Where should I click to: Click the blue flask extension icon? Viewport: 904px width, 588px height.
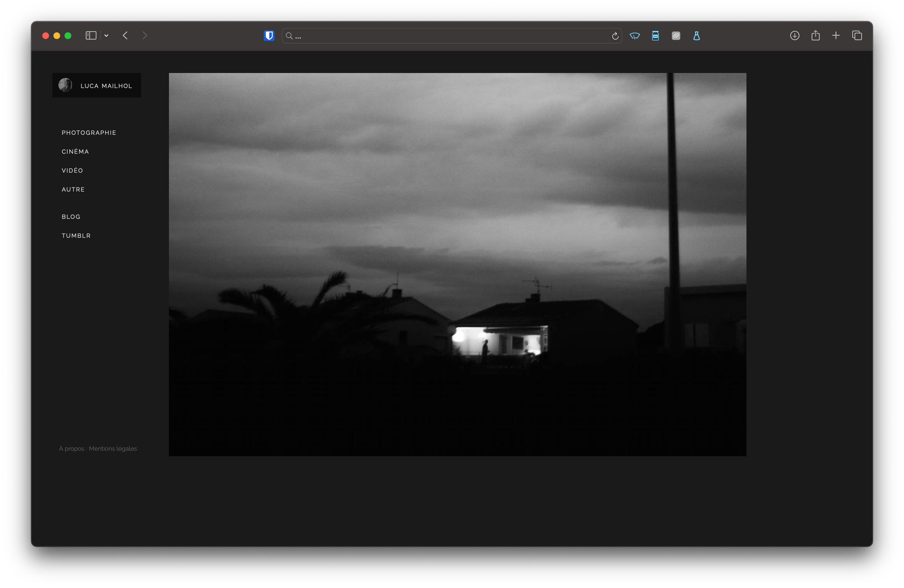(696, 36)
